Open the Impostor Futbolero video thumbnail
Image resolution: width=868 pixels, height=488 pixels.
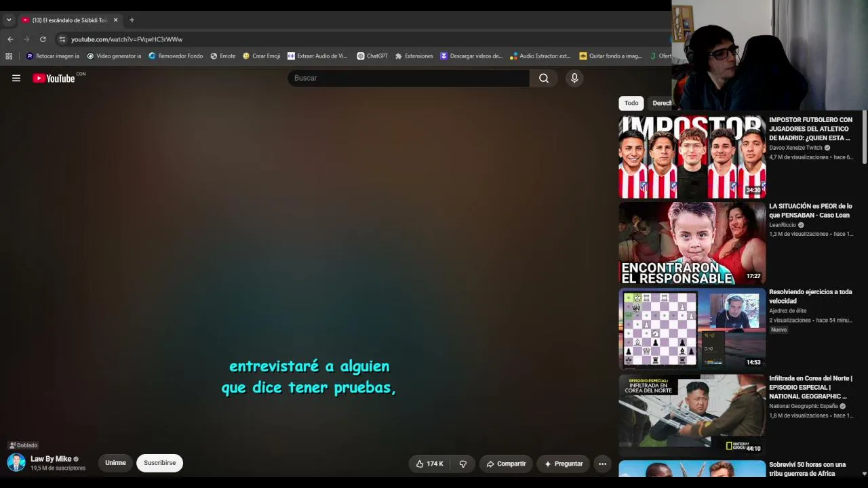692,157
